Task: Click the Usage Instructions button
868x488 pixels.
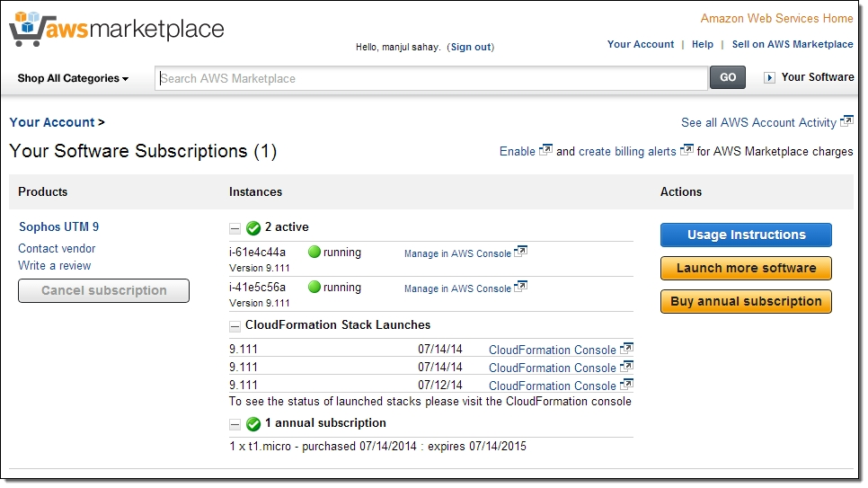Action: pos(746,235)
